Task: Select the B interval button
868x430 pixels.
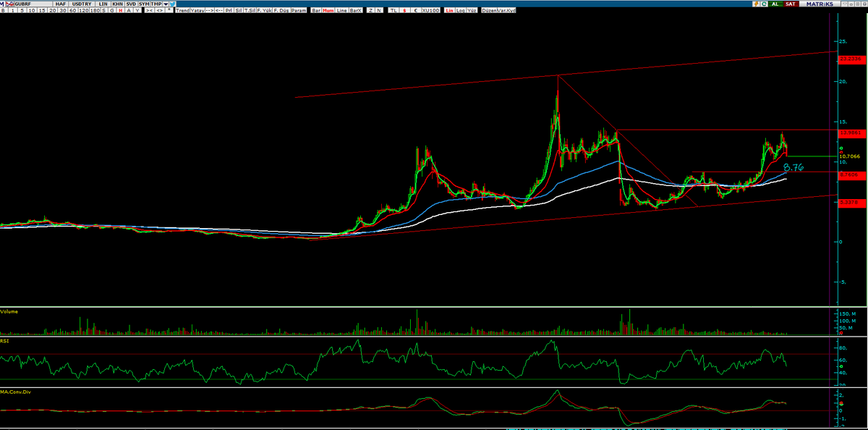Action: pos(3,11)
